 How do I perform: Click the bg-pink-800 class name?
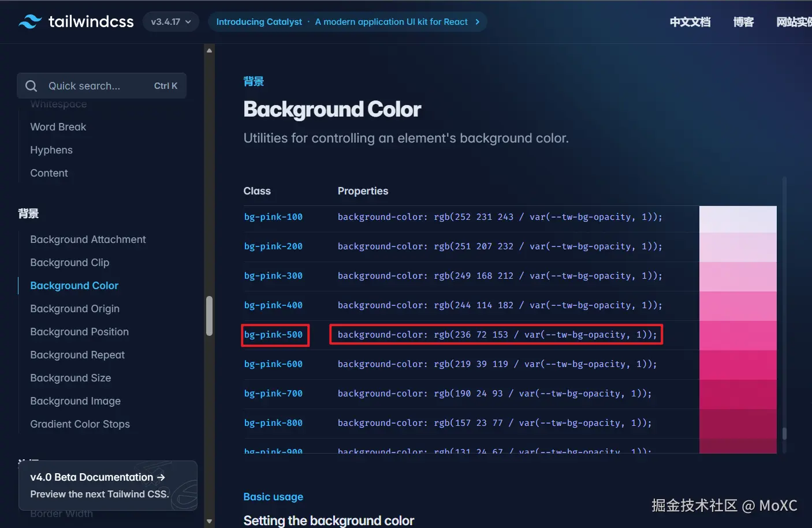[273, 423]
